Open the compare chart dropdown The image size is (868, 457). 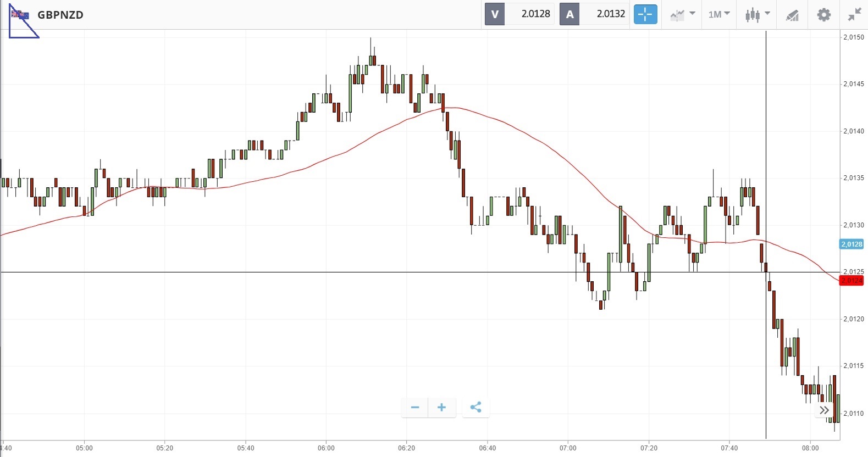(x=683, y=14)
